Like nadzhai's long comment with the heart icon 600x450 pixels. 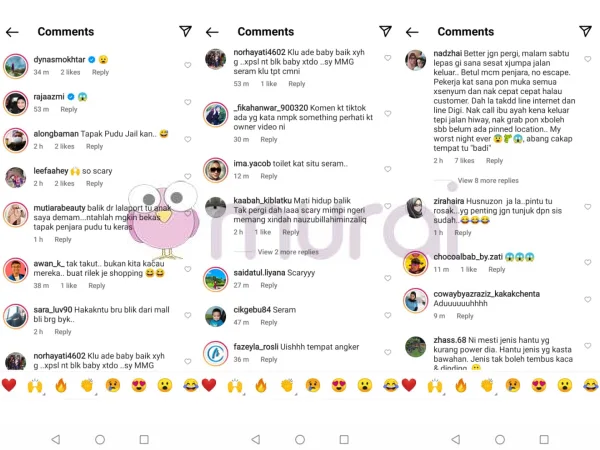click(588, 59)
